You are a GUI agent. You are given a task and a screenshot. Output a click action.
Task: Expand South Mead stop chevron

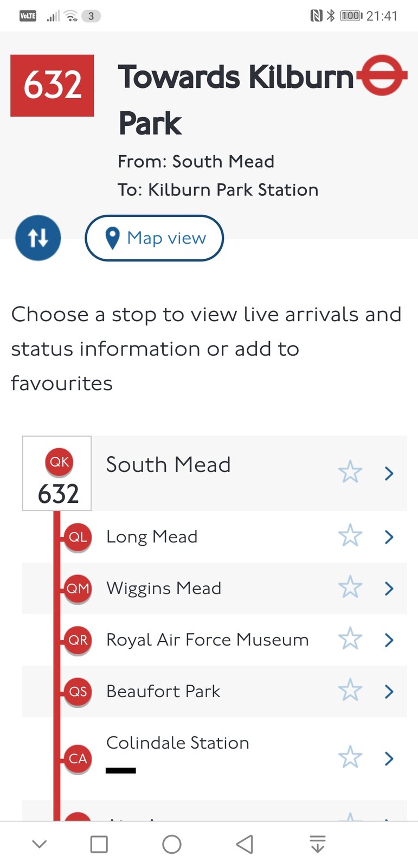click(x=389, y=473)
